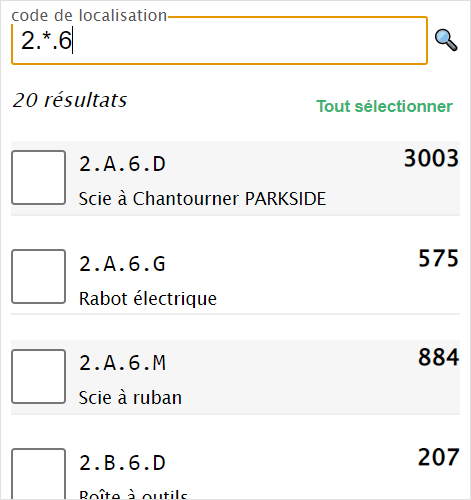Click location code 2.A.6.G
The image size is (471, 500).
coord(122,264)
